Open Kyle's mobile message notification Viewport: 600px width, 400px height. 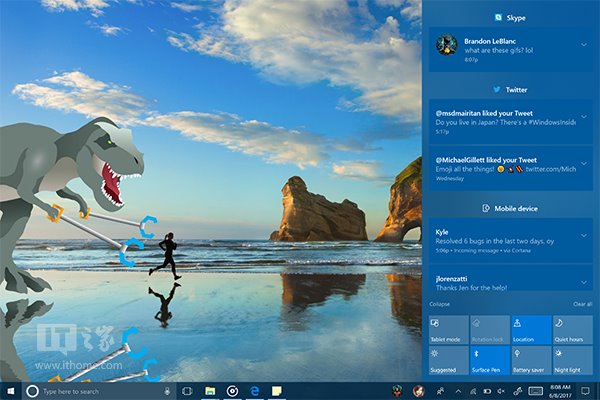tap(510, 240)
